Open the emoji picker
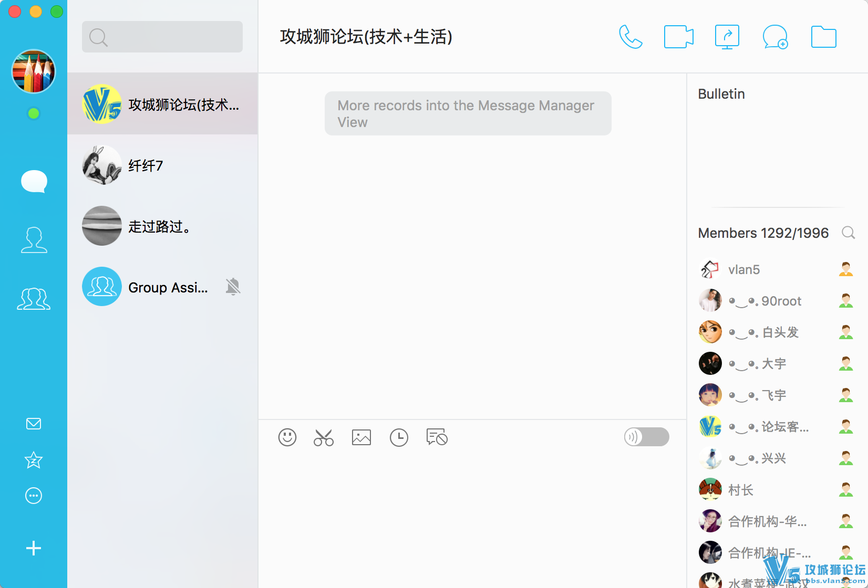Screen dimensions: 868x588 (x=287, y=437)
